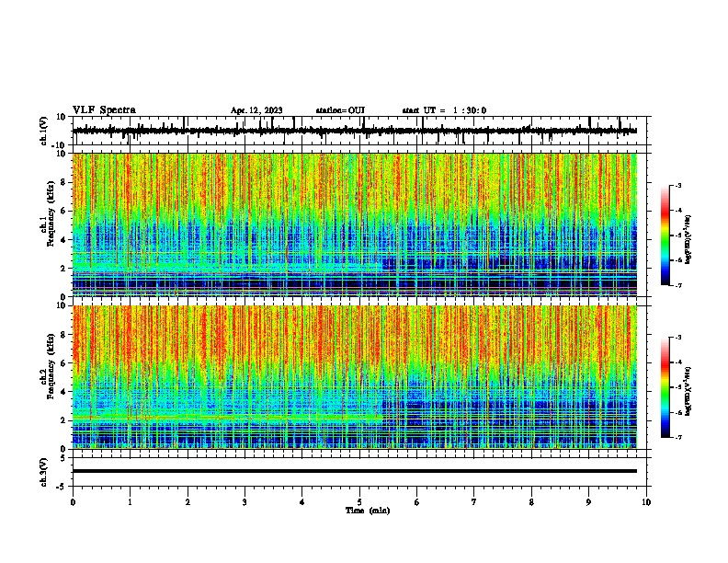728x563 pixels.
Task: Click the ch.1 voltage waveform trace panel
Action: 361,131
